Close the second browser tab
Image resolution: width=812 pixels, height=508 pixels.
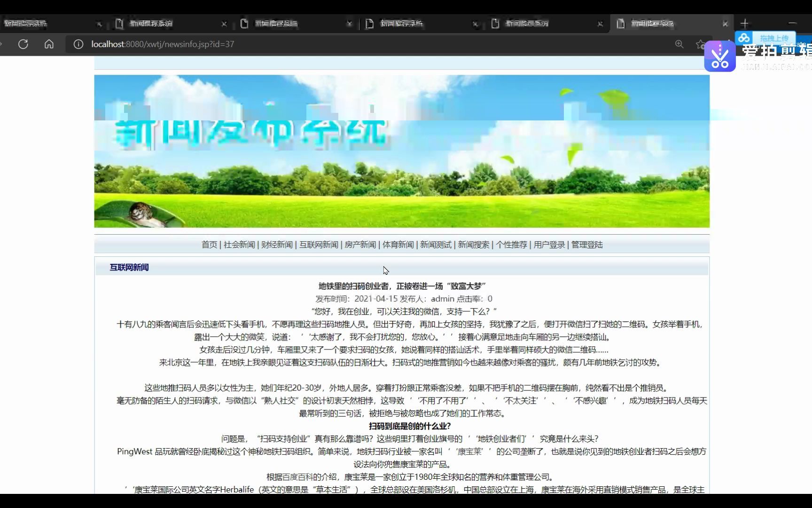point(224,24)
